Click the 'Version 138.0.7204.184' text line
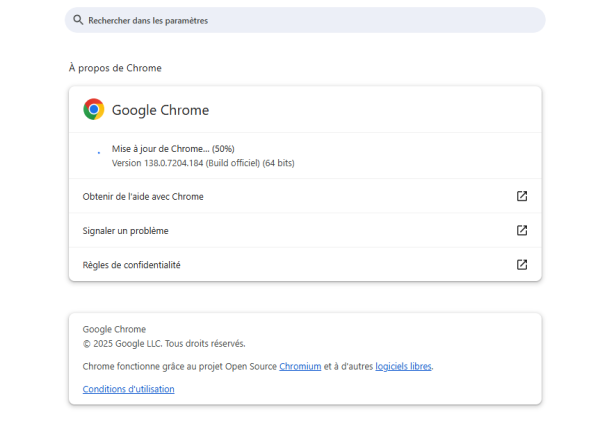This screenshot has width=600, height=433. click(203, 163)
